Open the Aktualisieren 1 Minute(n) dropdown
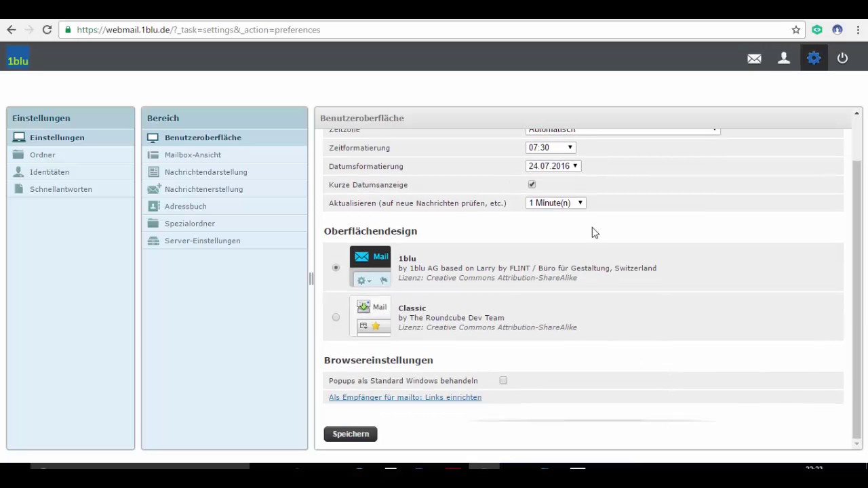868x488 pixels. coord(555,203)
